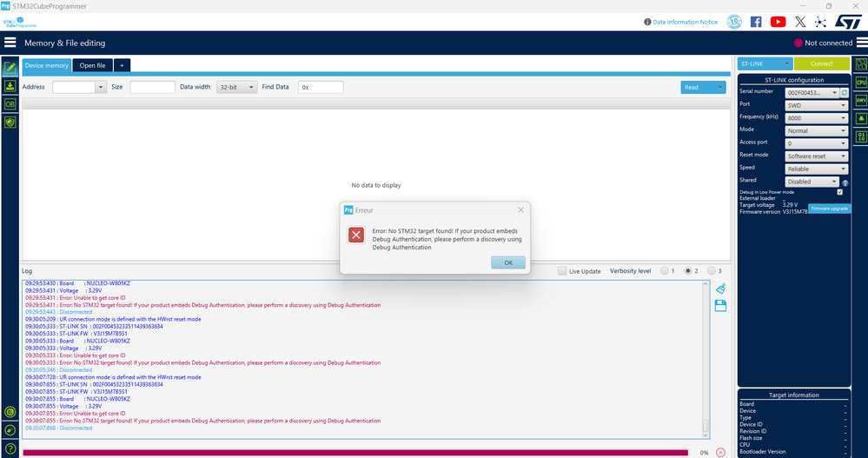Switch to the Open file tab
Screen dimensions: 868x458
pos(92,65)
